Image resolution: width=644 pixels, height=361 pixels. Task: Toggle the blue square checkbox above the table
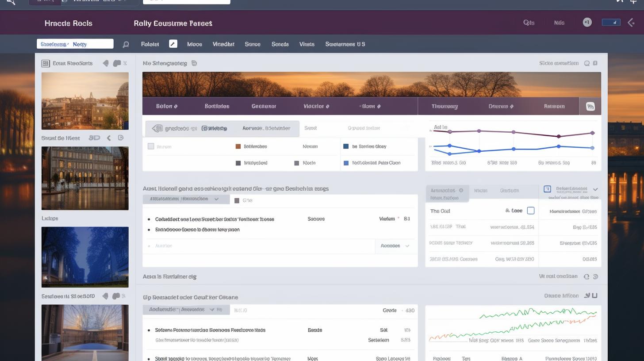pos(547,189)
